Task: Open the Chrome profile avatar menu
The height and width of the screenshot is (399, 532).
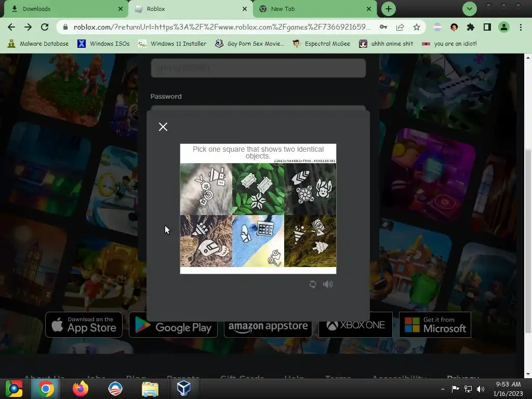Action: coord(504,27)
